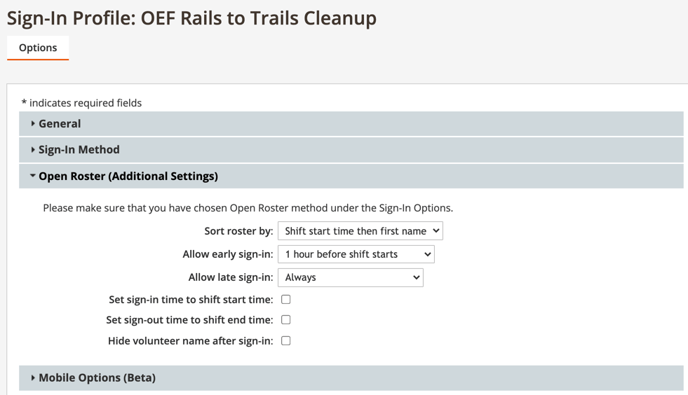Click the General section header title

click(60, 124)
